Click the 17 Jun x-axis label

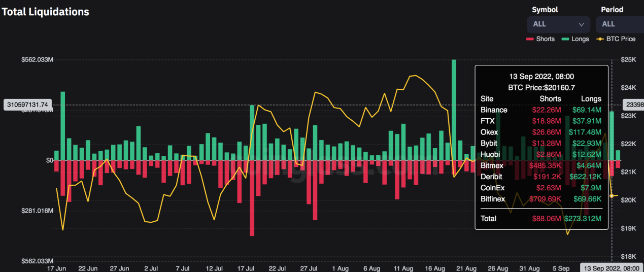pyautogui.click(x=56, y=268)
